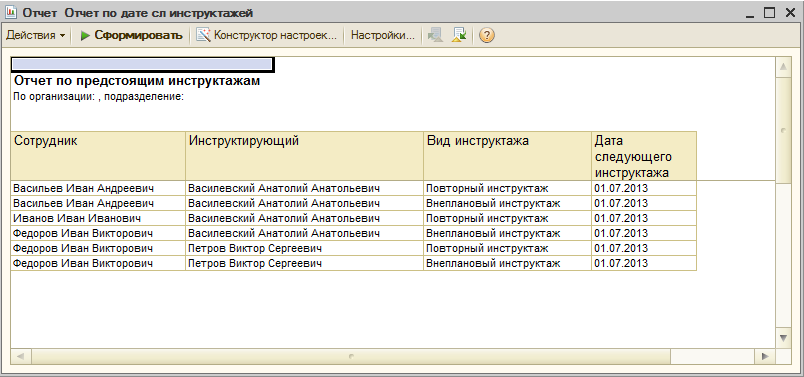Image resolution: width=804 pixels, height=377 pixels.
Task: Select the highlighted empty cell above report title
Action: [x=142, y=64]
